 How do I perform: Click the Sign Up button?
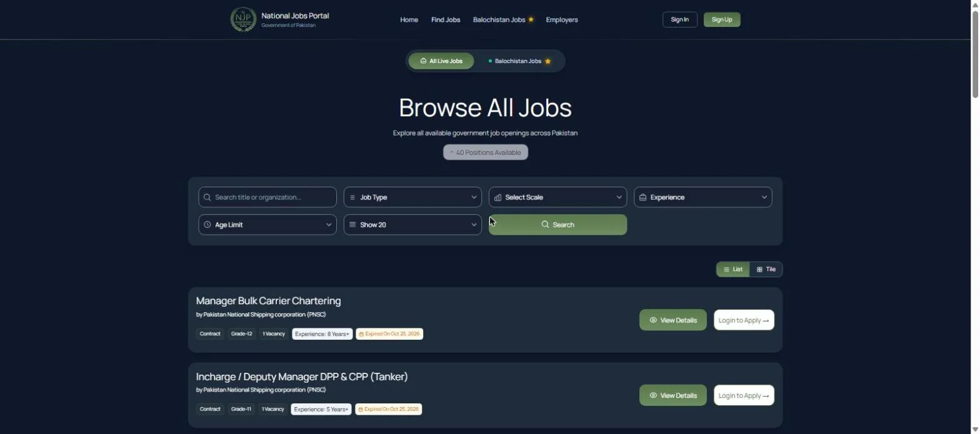click(x=722, y=19)
